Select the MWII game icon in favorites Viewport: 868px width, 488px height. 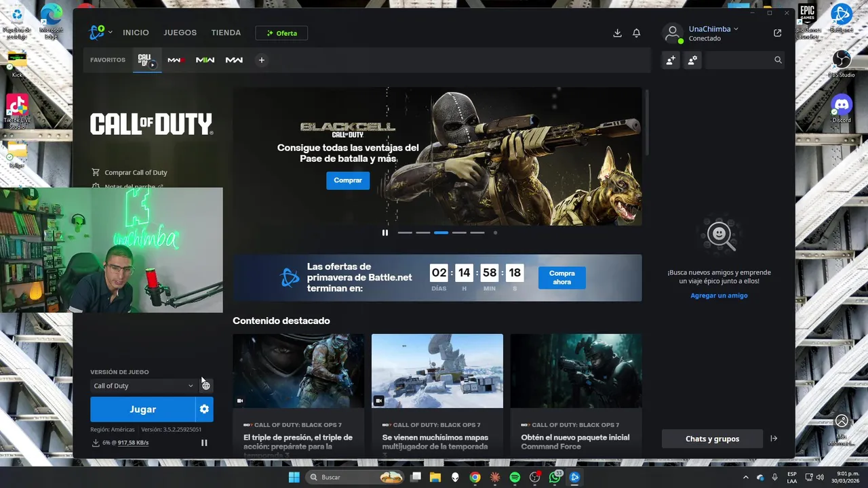[x=205, y=60]
